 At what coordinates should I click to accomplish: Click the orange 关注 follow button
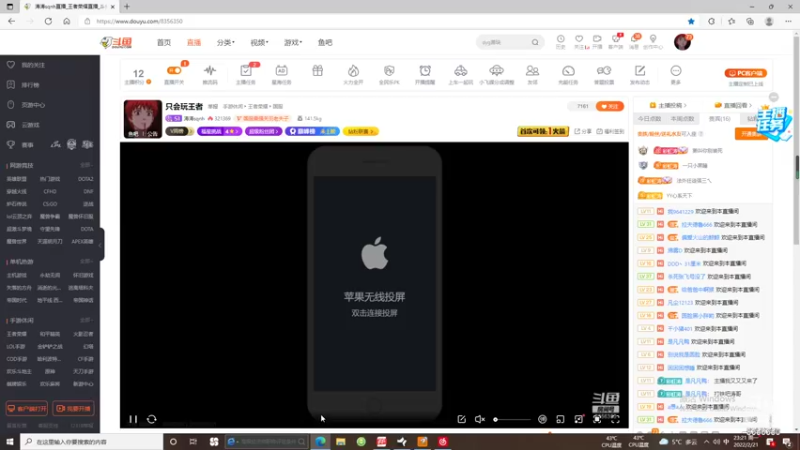[610, 106]
